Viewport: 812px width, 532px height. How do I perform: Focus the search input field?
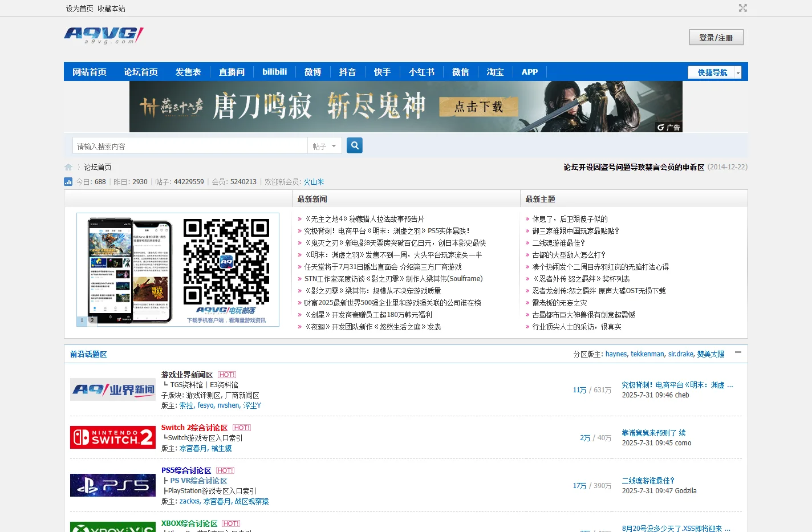[x=190, y=146]
